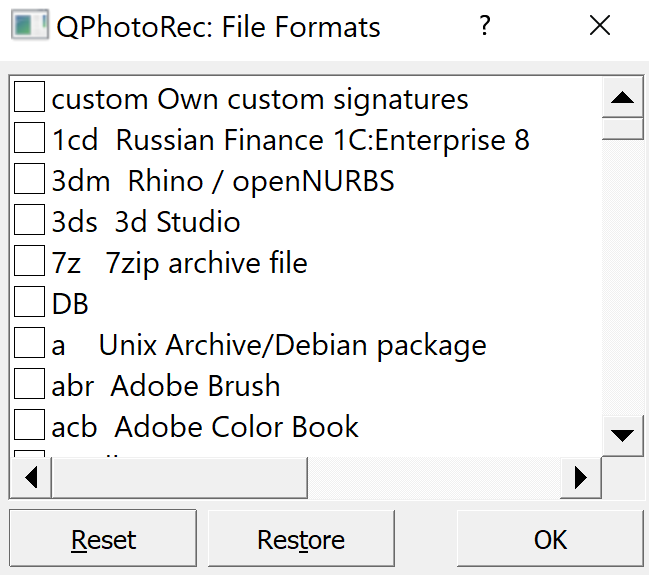The width and height of the screenshot is (649, 575).
Task: Confirm with the OK button
Action: 550,540
